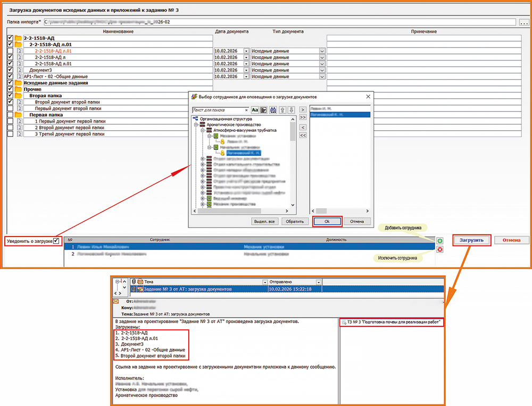Click the down arrow search navigation icon

point(291,110)
